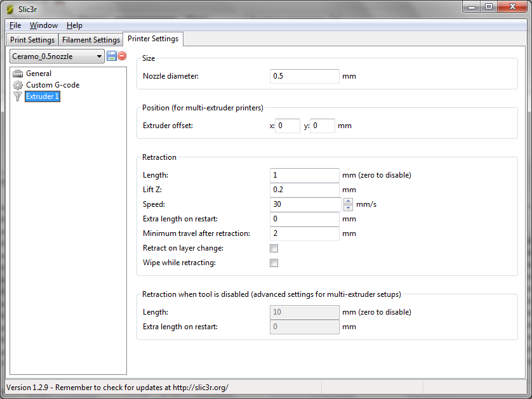Screen dimensions: 532x399
Task: Click 'Retraction when tool is disabled' group heading
Action: 272,294
